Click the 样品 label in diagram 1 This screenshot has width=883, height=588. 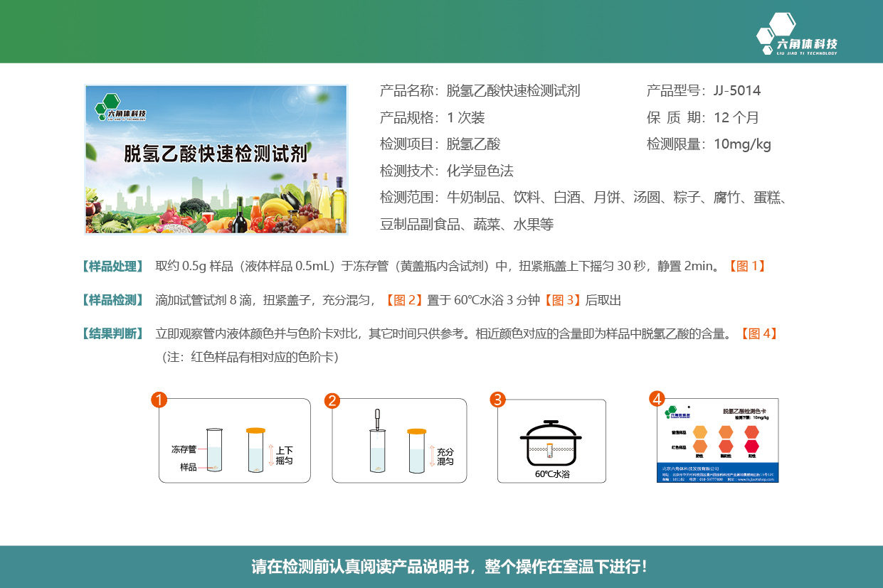click(188, 467)
